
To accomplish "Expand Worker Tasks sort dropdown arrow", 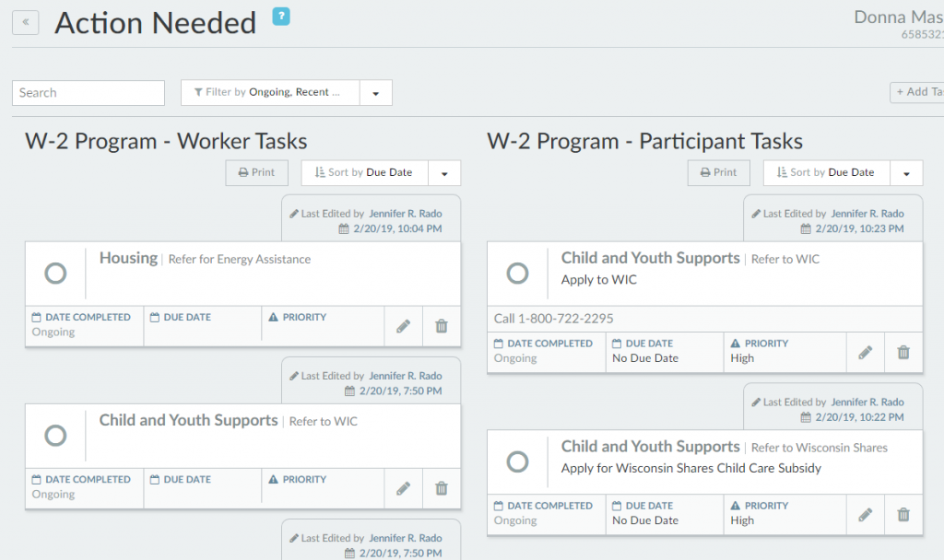I will point(444,173).
